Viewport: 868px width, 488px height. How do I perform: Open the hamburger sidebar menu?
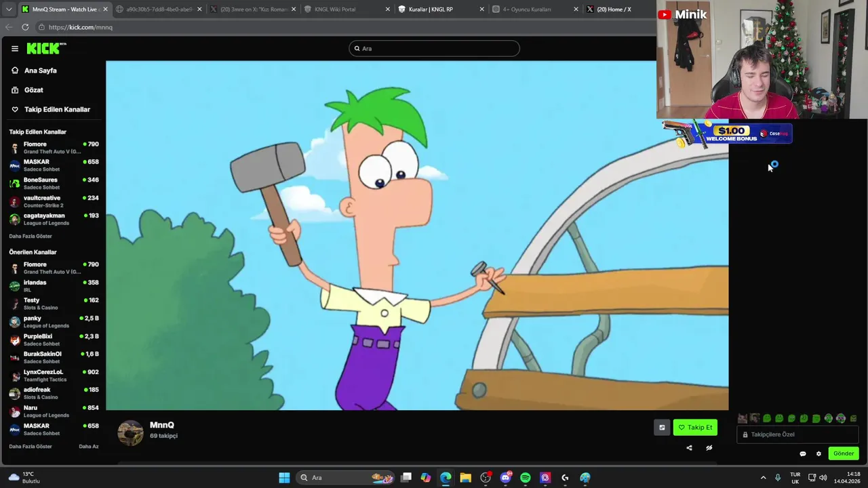click(x=15, y=48)
